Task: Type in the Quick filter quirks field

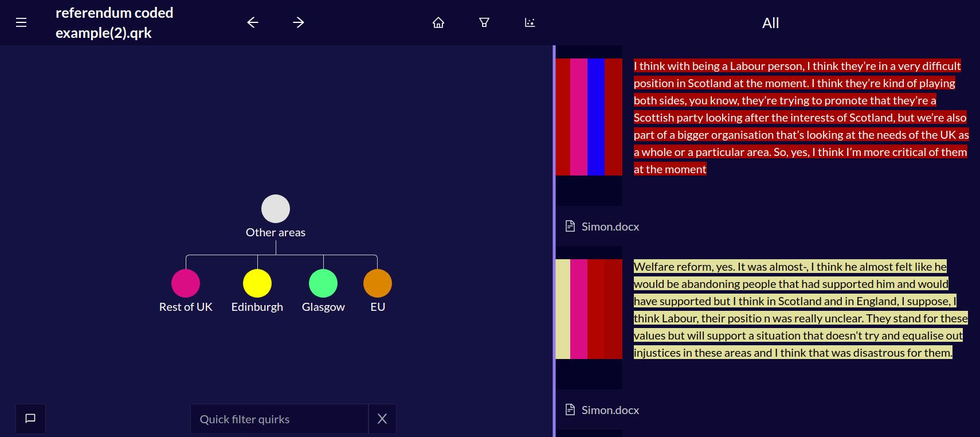Action: (x=279, y=419)
